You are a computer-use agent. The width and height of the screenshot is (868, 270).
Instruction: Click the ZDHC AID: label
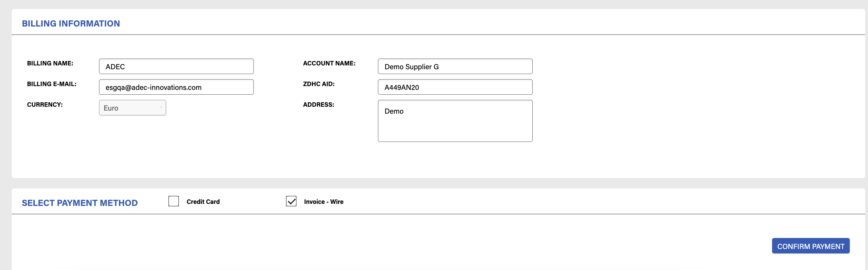tap(319, 84)
